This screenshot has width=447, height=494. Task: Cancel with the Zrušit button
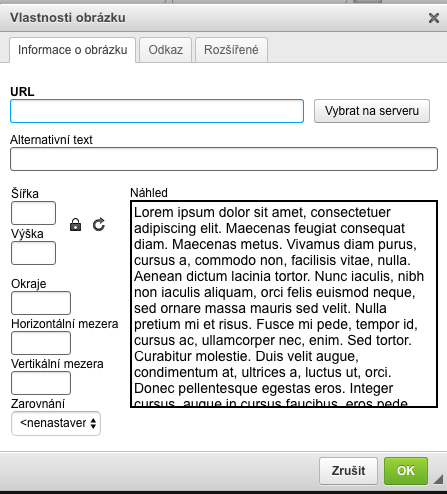[x=348, y=471]
